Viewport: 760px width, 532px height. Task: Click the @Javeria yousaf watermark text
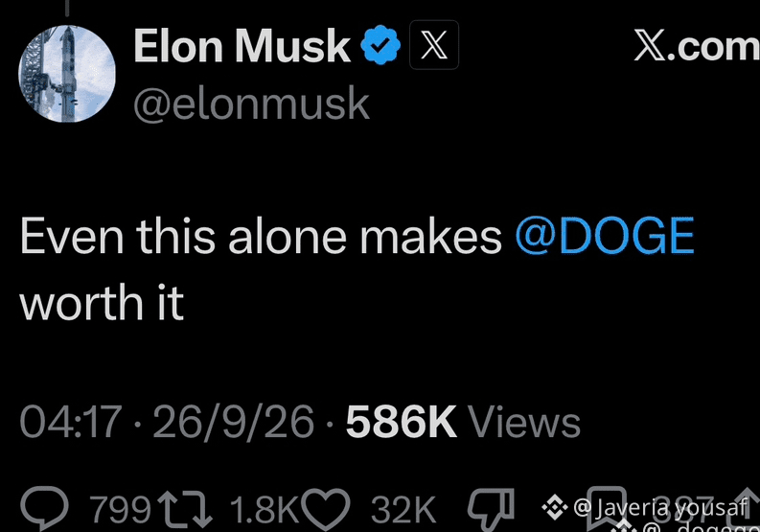point(660,508)
